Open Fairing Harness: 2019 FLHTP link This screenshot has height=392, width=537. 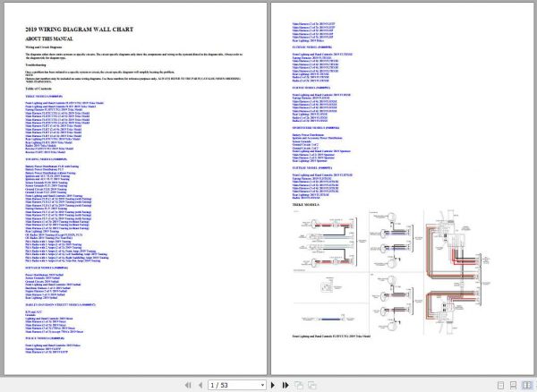pyautogui.click(x=42, y=348)
